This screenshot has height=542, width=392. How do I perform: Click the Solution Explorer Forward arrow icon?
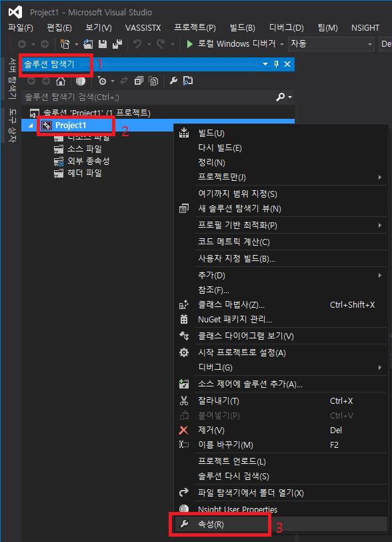[x=46, y=81]
